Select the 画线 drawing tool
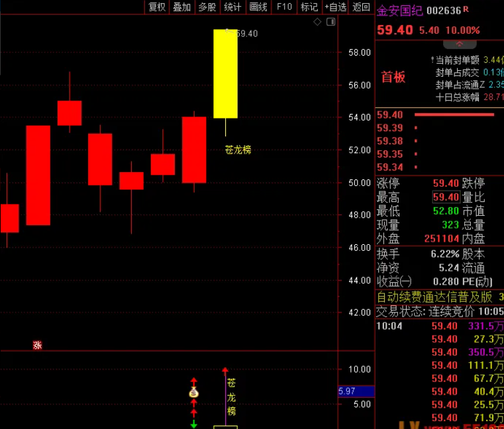Viewport: 504px width, 429px height. (x=258, y=7)
